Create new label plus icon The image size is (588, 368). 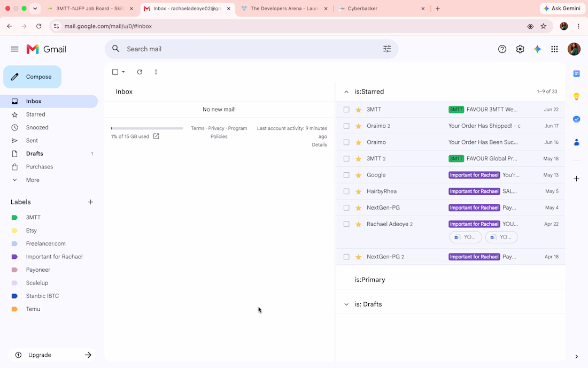(x=90, y=202)
